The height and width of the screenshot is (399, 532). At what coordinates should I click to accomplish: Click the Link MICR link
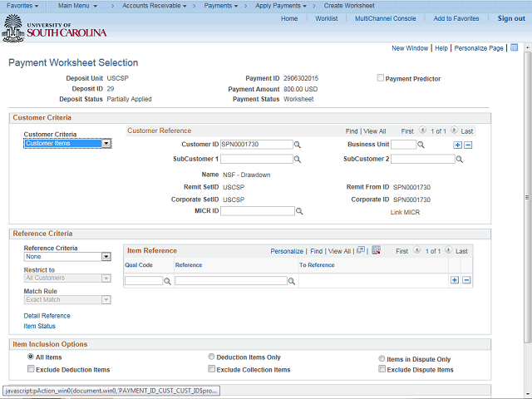[x=405, y=213]
